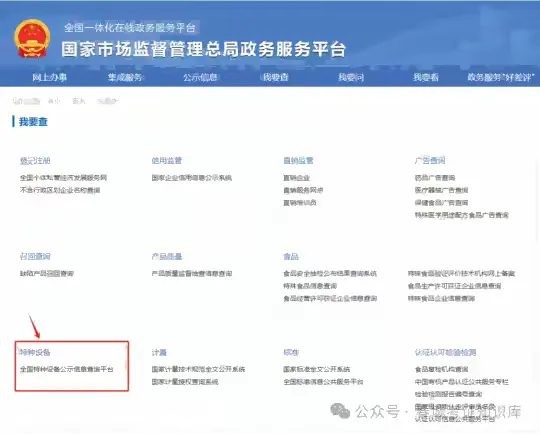This screenshot has width=540, height=434.
Task: Open the 登记注册 category heading
Action: pos(35,161)
